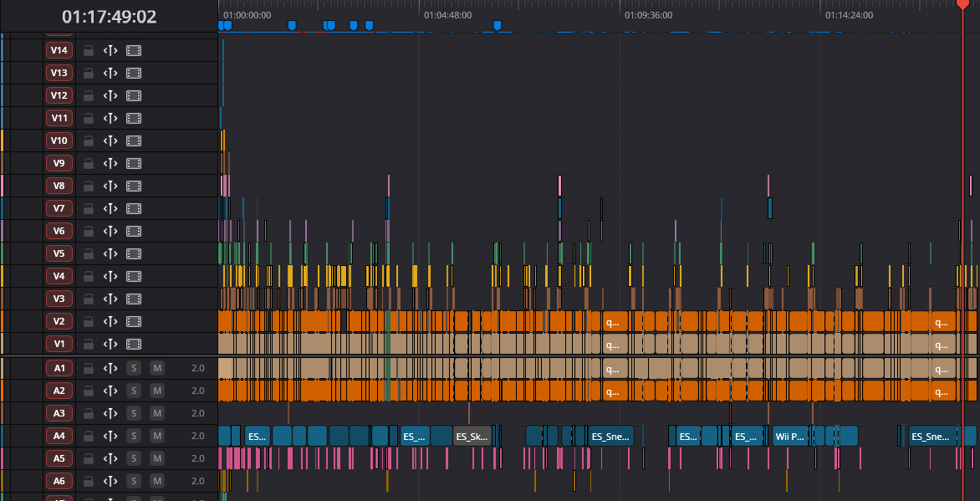Select the gray ES_Sk... audio clip
Image resolution: width=980 pixels, height=501 pixels.
(472, 436)
